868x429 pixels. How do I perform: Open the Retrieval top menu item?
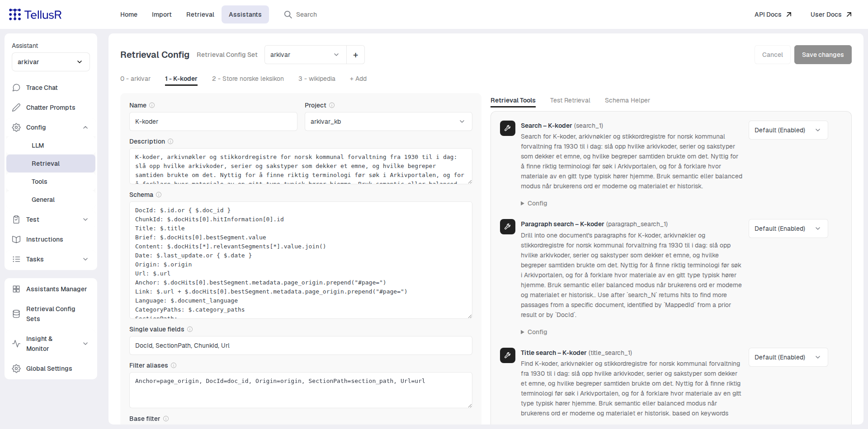200,14
